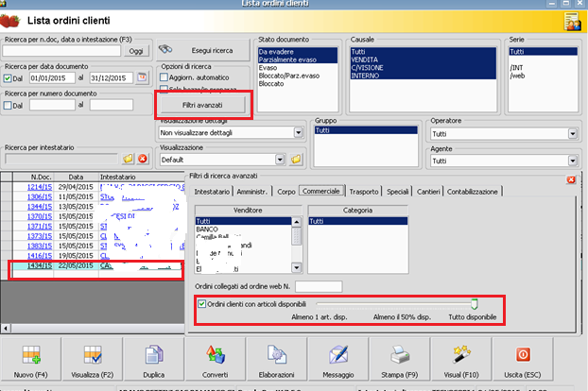Select Tutti in Categoria list
The width and height of the screenshot is (588, 391).
click(x=358, y=221)
